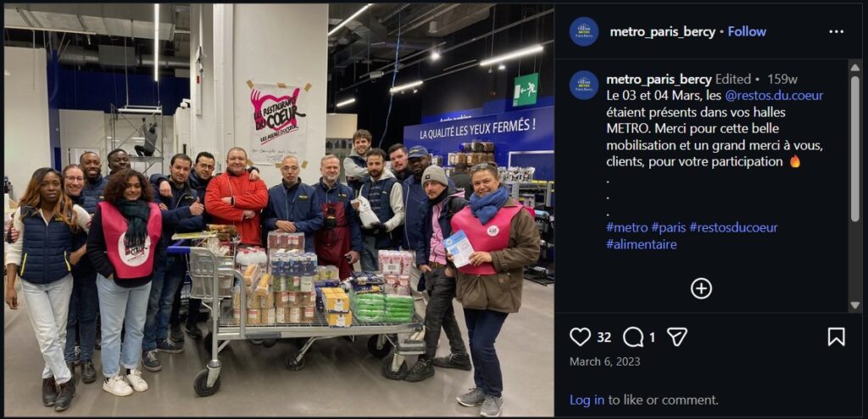Save the post with the bookmark icon

[x=836, y=337]
